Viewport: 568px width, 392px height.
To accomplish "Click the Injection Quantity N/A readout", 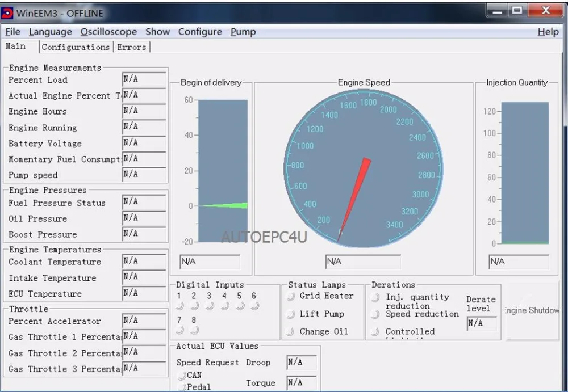I will tap(519, 262).
